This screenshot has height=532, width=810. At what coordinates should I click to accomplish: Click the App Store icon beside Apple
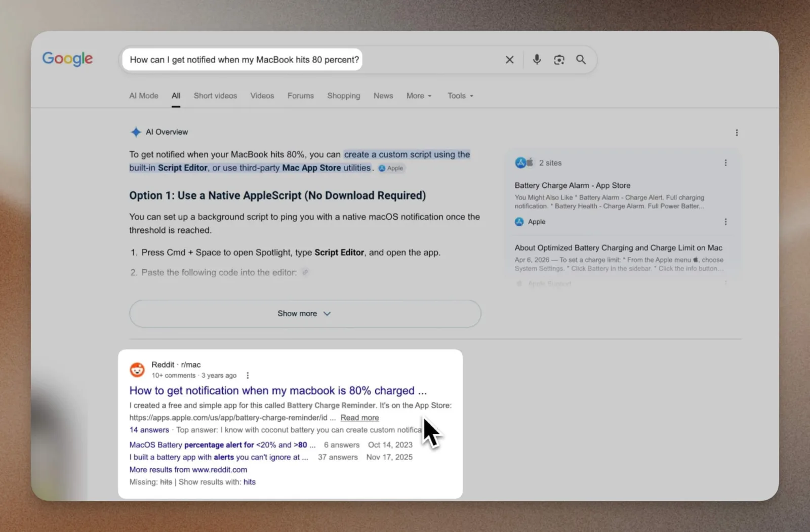519,222
